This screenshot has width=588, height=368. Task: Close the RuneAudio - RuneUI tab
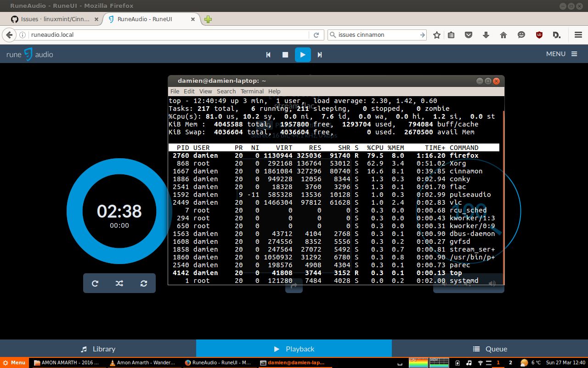click(x=193, y=19)
